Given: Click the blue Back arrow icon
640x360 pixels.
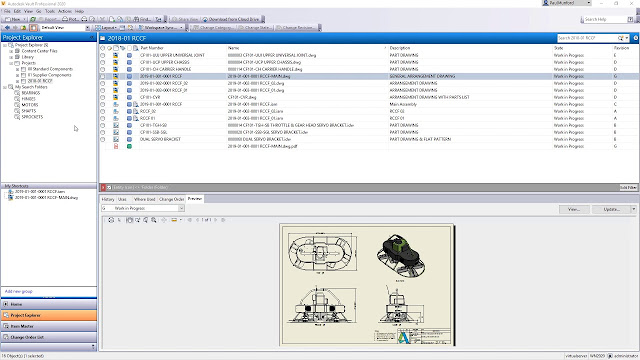Looking at the screenshot, I should click(7, 28).
